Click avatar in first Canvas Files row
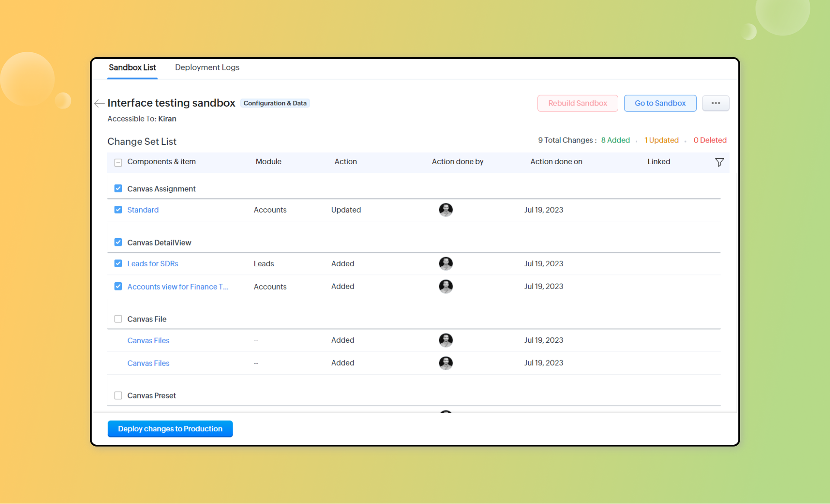The image size is (830, 504). click(x=446, y=340)
